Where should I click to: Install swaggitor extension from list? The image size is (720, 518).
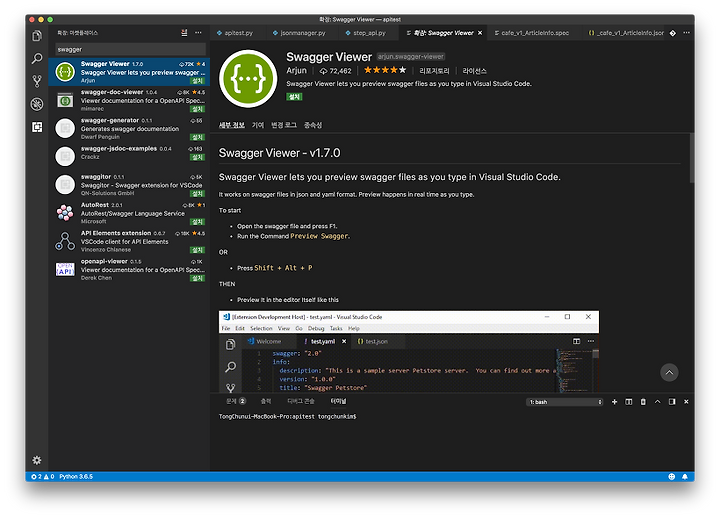[197, 193]
